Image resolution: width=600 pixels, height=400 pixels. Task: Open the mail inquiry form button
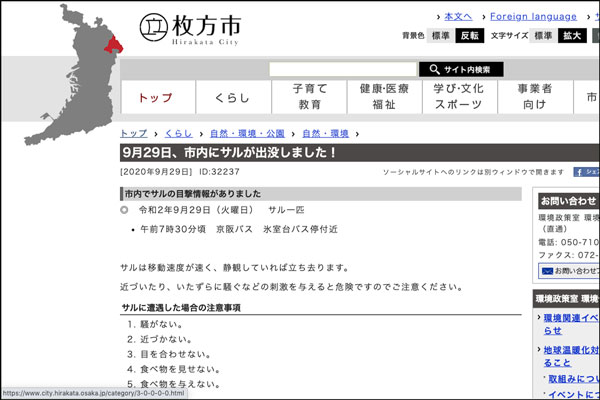(x=568, y=271)
